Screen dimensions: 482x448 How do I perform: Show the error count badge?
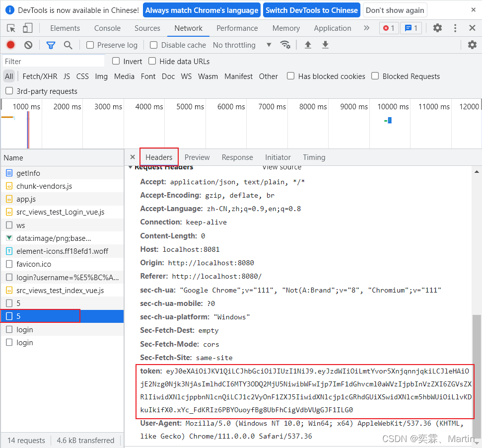pyautogui.click(x=389, y=28)
